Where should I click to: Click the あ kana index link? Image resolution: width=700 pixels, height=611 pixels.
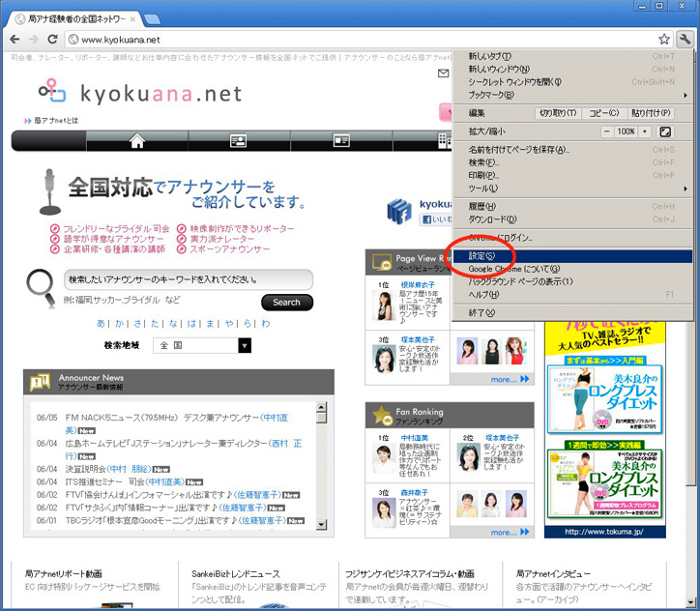101,323
